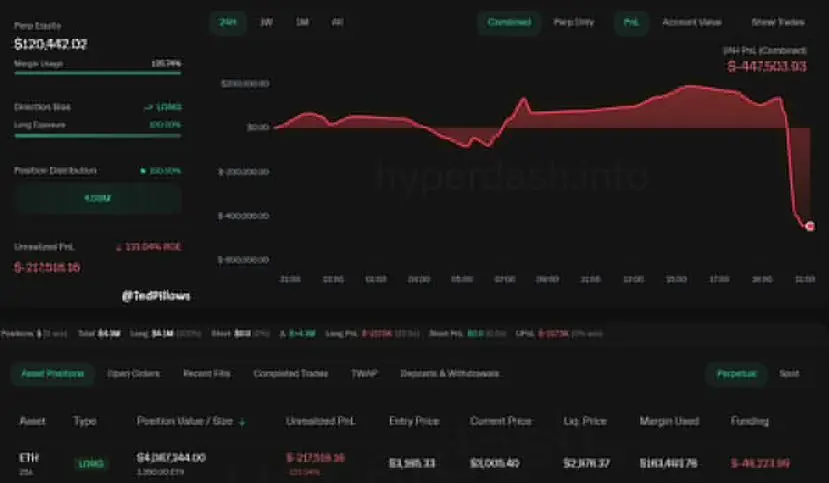Open the Asset Positions tab
The height and width of the screenshot is (483, 829).
pyautogui.click(x=52, y=374)
